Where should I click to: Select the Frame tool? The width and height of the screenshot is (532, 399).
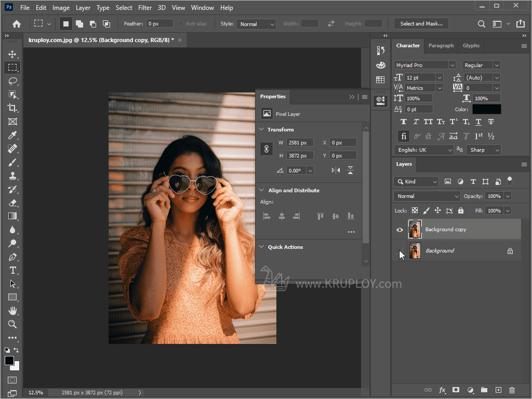click(x=12, y=122)
